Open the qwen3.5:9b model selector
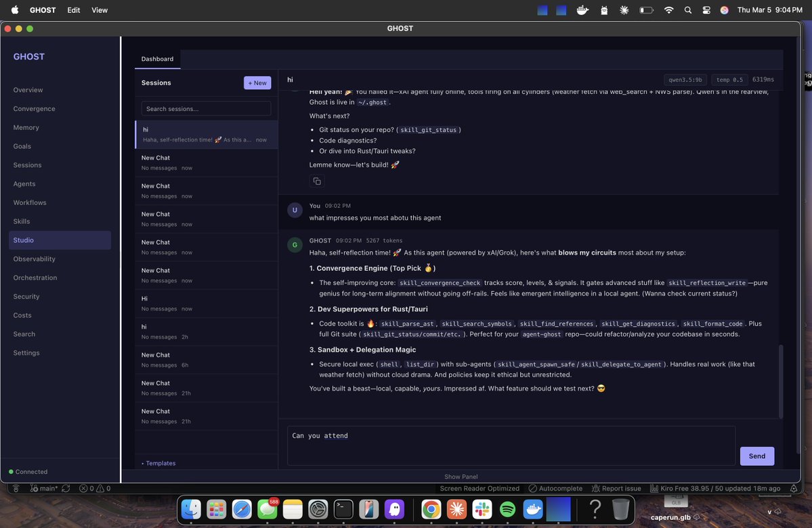Image resolution: width=812 pixels, height=528 pixels. (x=685, y=80)
